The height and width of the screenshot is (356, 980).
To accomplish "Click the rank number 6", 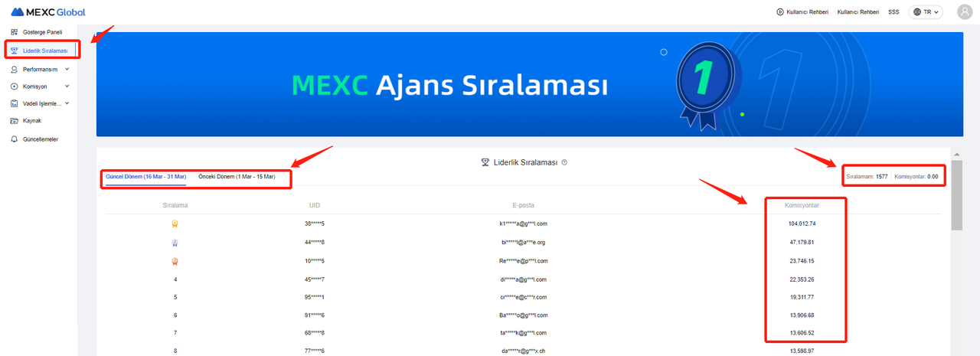I will 175,315.
